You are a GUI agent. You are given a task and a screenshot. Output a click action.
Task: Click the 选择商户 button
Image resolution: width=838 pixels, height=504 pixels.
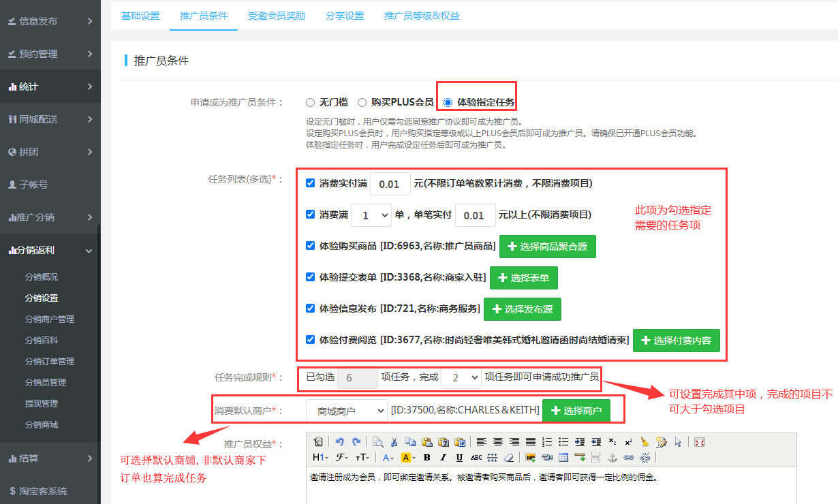(576, 411)
